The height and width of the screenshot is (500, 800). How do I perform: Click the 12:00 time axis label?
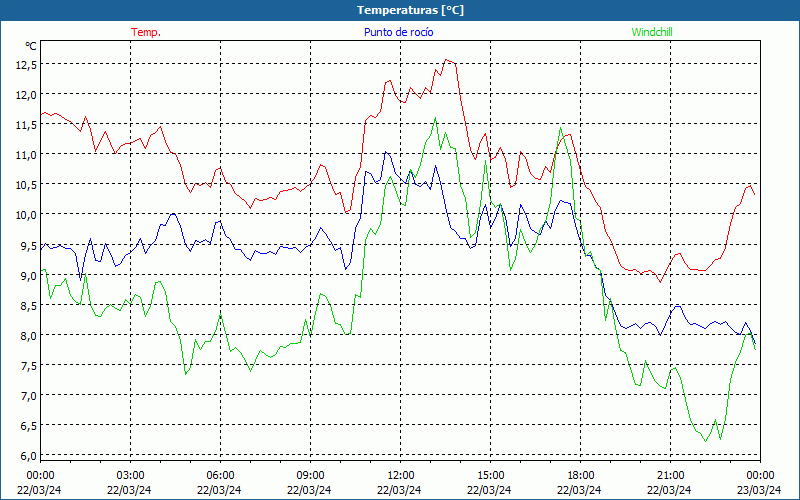point(401,476)
